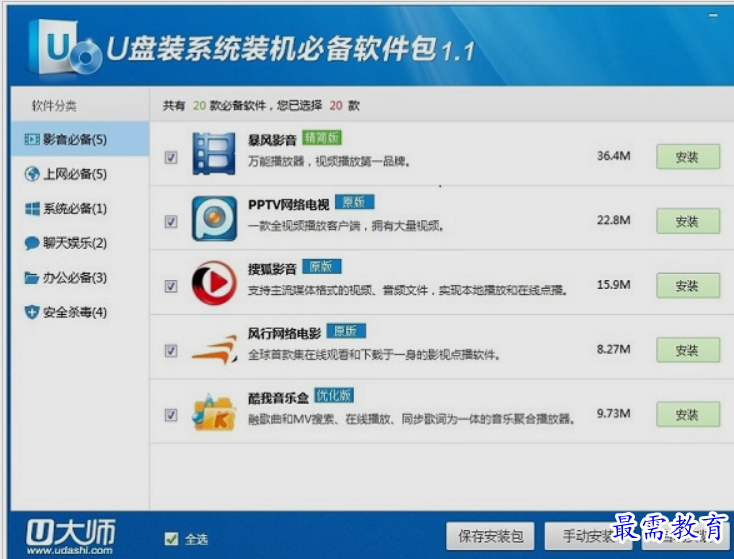Click the 15.9M size value
734x559 pixels.
coord(613,285)
